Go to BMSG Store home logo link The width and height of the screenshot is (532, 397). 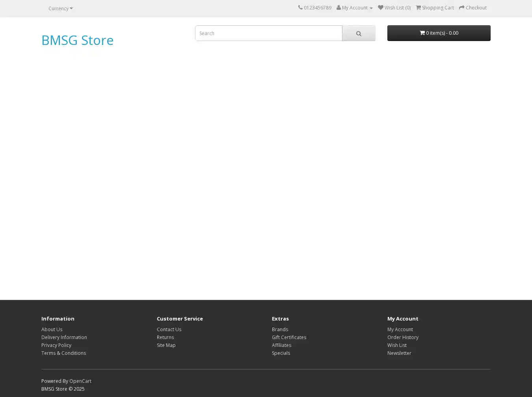click(77, 40)
